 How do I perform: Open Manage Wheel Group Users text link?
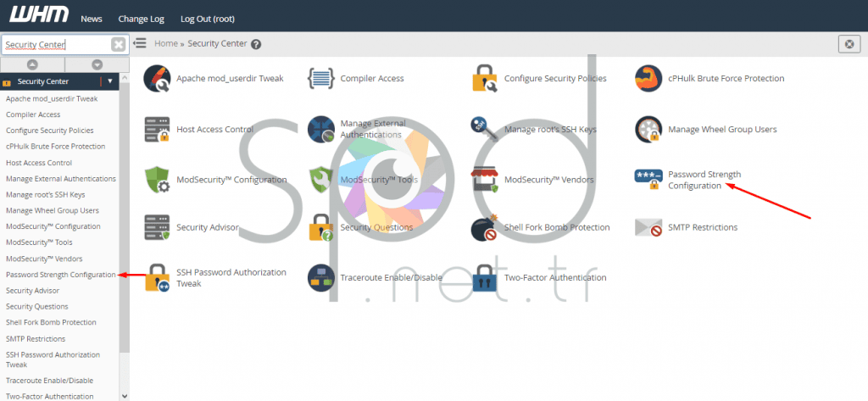point(722,130)
